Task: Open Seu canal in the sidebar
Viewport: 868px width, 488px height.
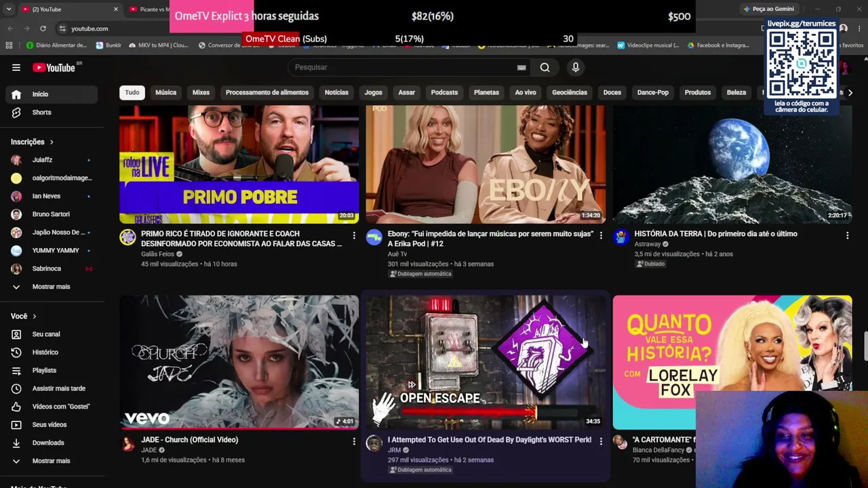Action: click(52, 334)
